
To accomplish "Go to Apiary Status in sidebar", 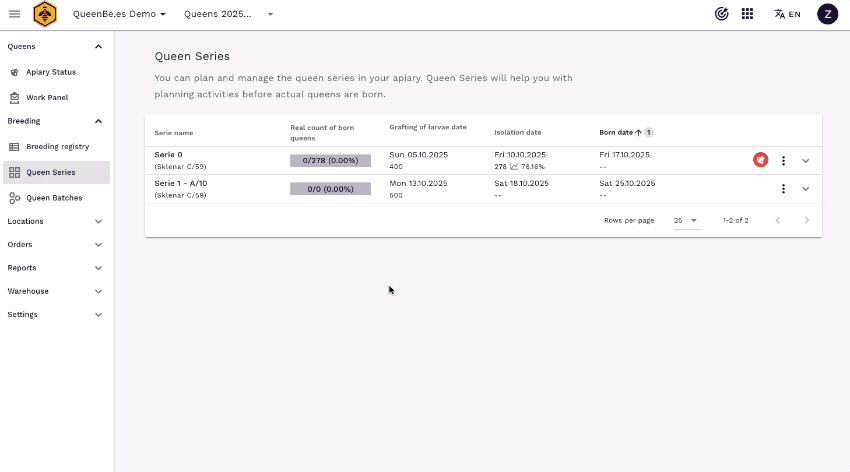I will (50, 72).
